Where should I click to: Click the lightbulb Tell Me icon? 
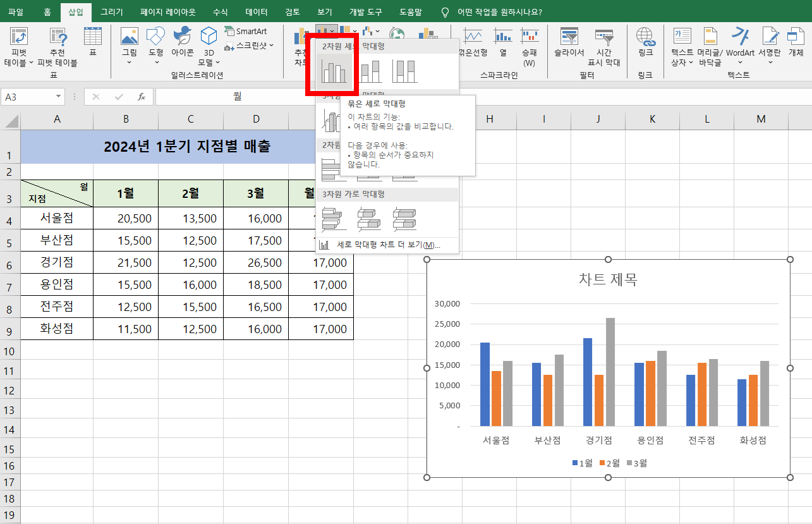click(x=445, y=12)
